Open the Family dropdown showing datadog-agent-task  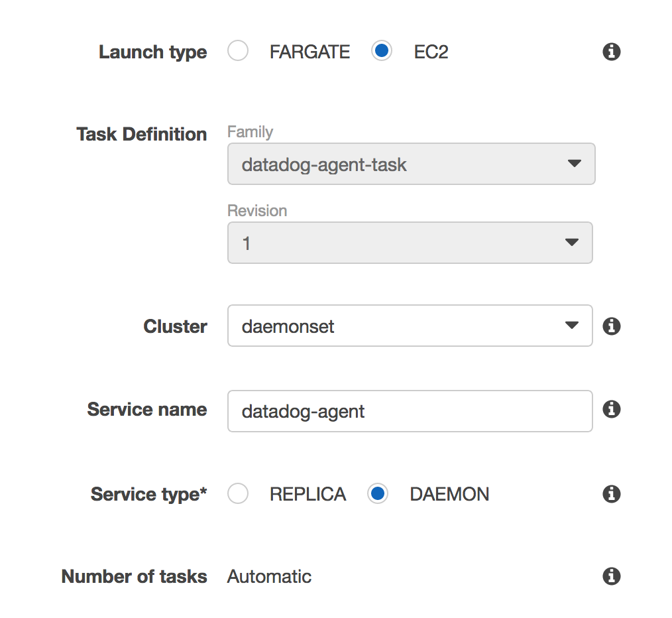(411, 164)
